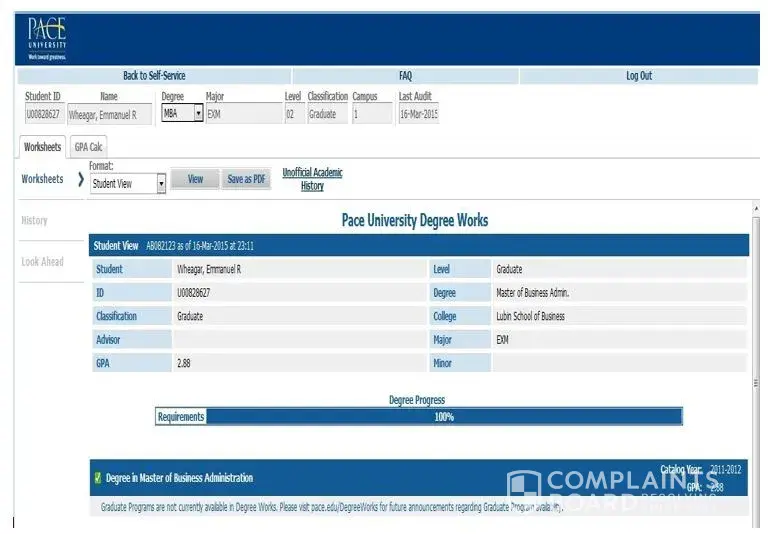Select Log Out in top bar

click(x=638, y=76)
